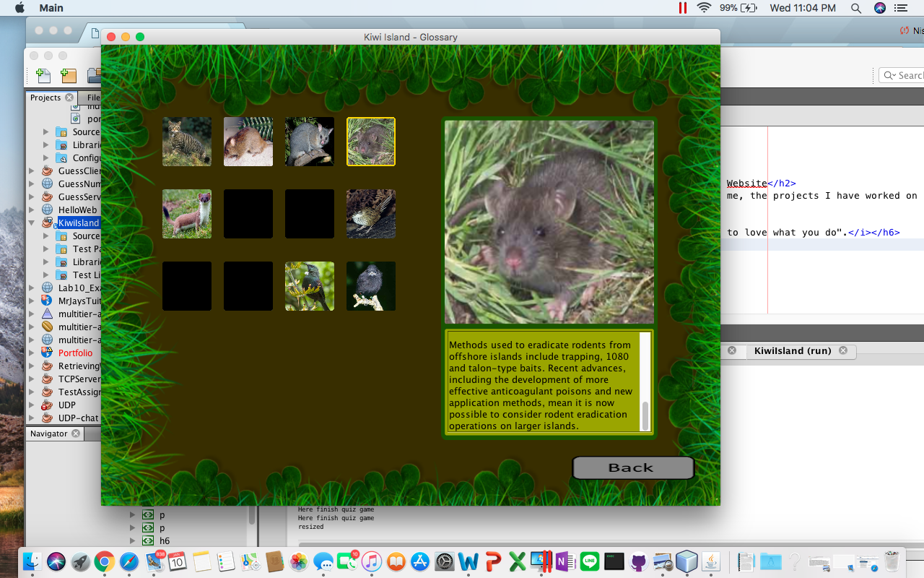
Task: Click the description text scrollbar thumb
Action: point(645,416)
